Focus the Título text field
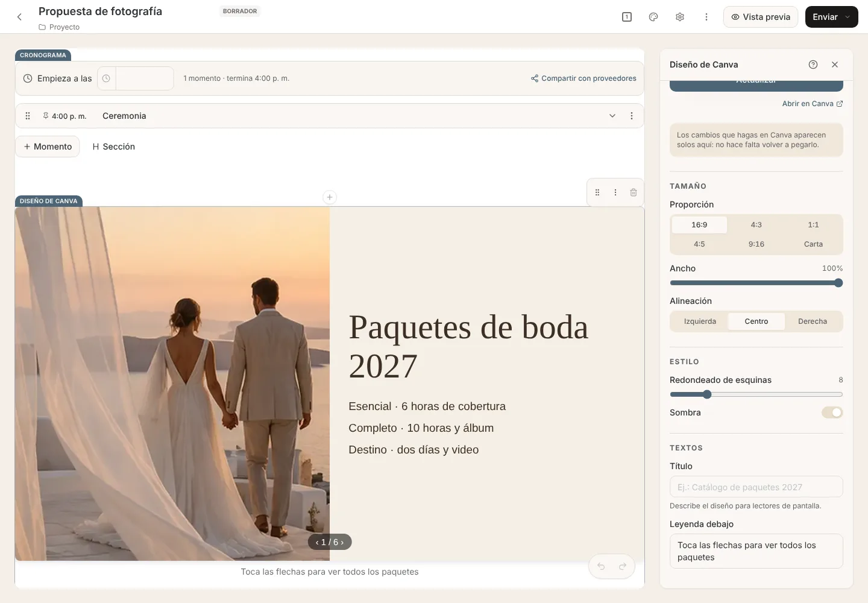The width and height of the screenshot is (868, 603). pyautogui.click(x=756, y=487)
